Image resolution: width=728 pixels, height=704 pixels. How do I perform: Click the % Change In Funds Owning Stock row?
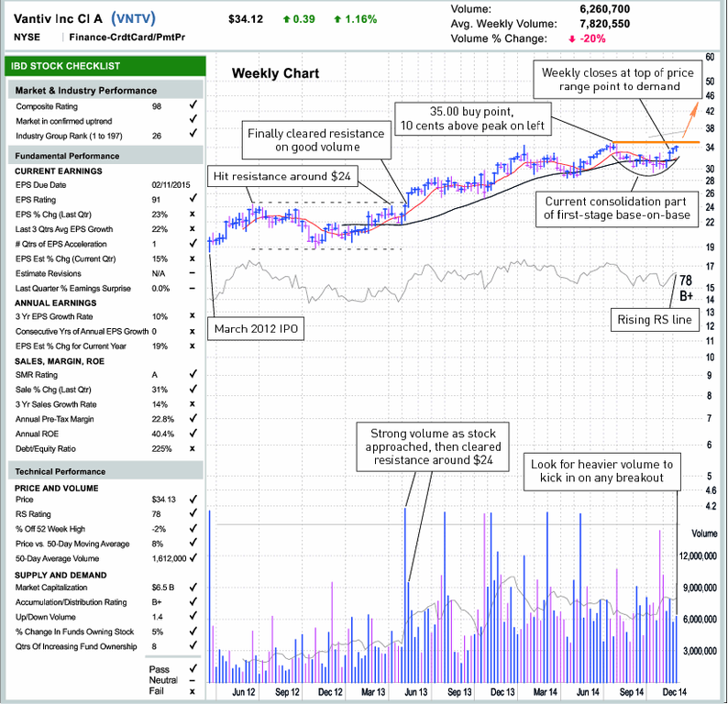[105, 632]
